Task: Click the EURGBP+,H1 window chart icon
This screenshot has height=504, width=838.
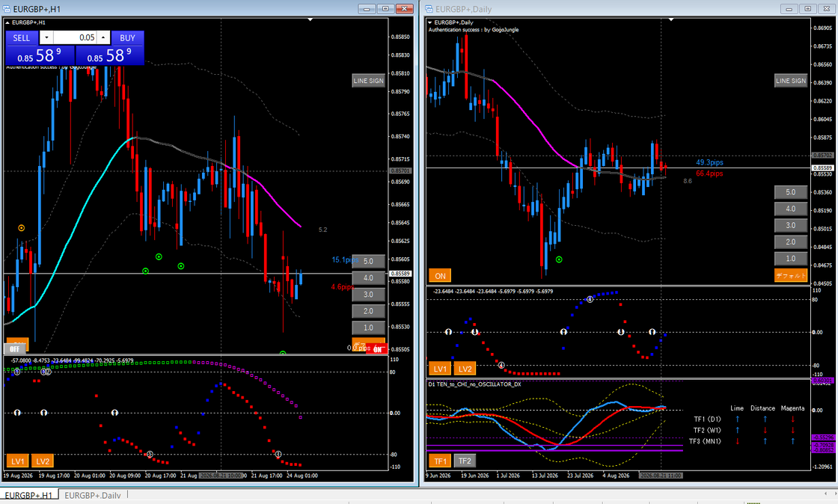Action: pos(7,8)
